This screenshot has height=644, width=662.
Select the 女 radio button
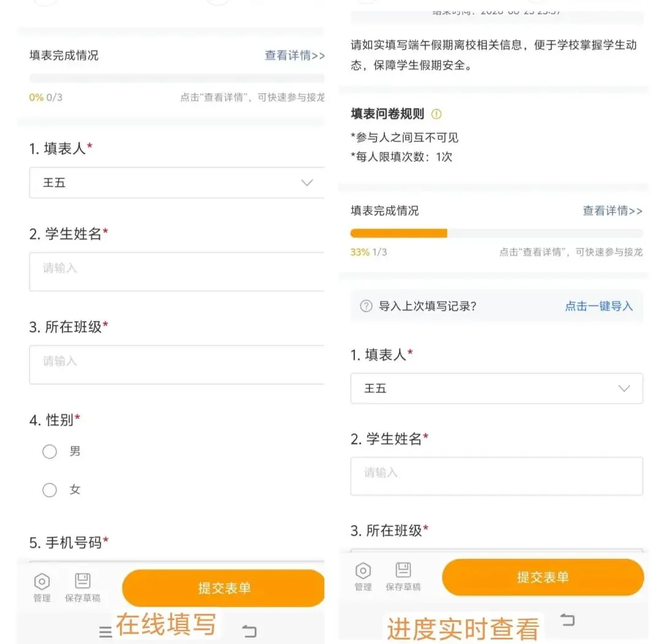(x=50, y=490)
